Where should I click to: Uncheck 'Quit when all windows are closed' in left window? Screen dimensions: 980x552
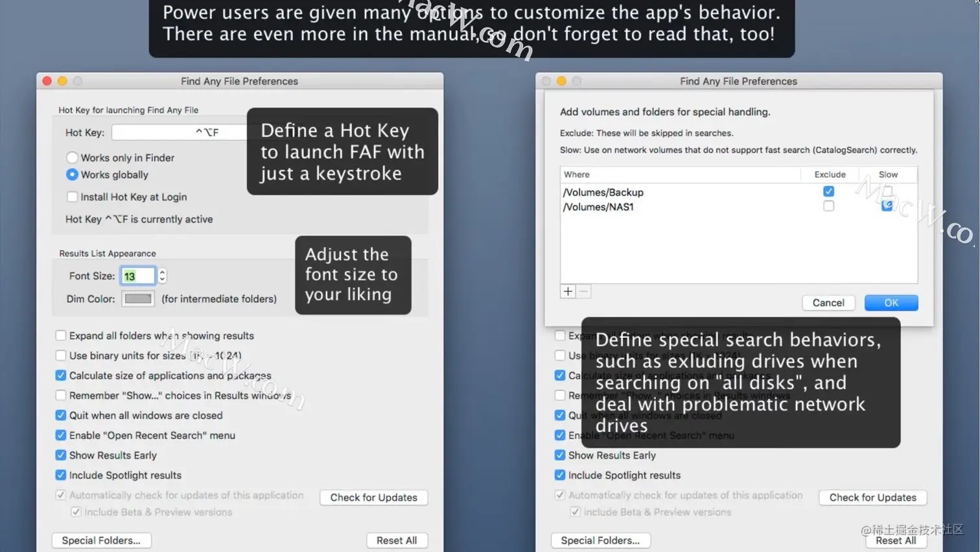click(61, 415)
